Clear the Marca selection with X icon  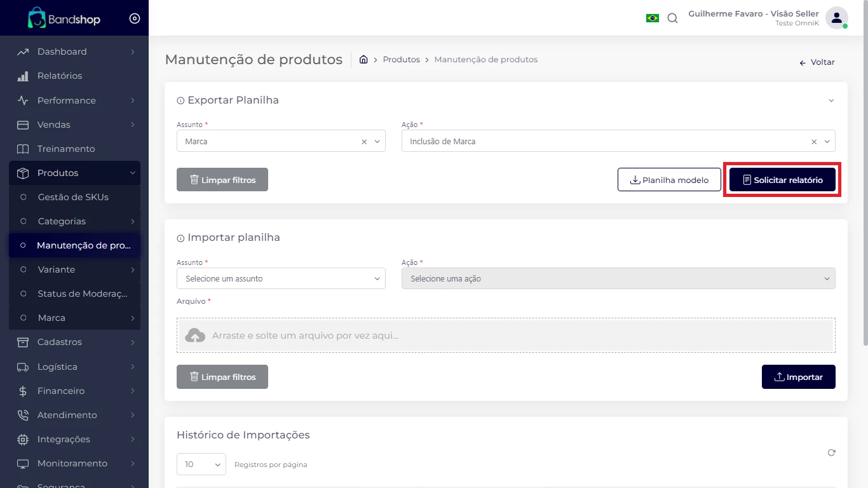tap(364, 142)
